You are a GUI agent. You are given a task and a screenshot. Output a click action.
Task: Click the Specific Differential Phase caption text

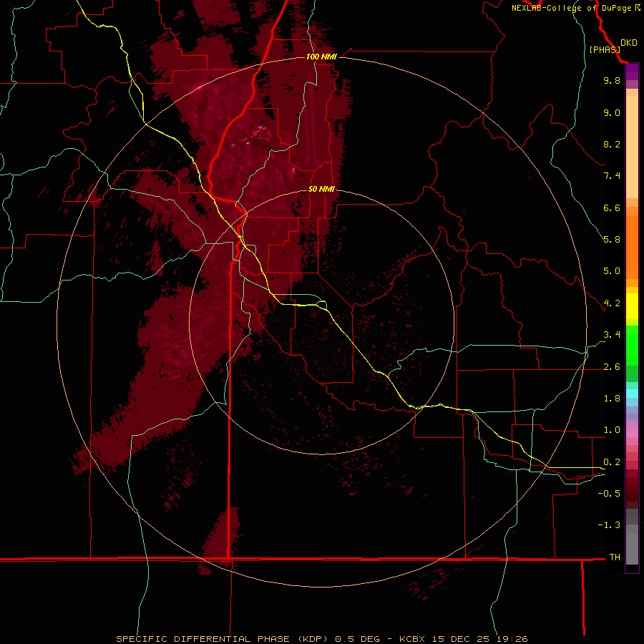click(x=221, y=639)
